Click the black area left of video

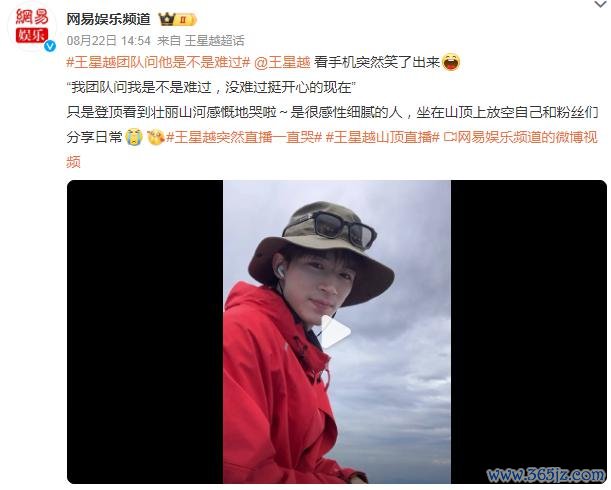(145, 332)
